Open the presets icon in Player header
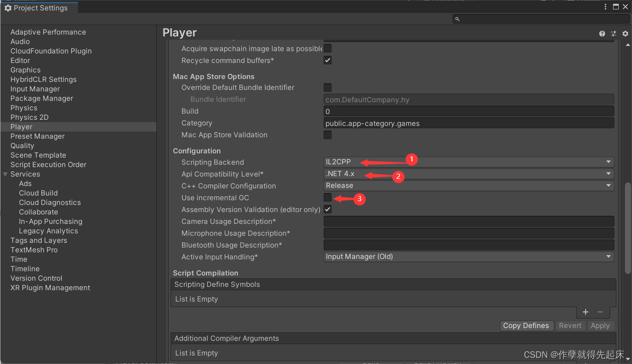Screen dimensions: 632x364 (613, 34)
